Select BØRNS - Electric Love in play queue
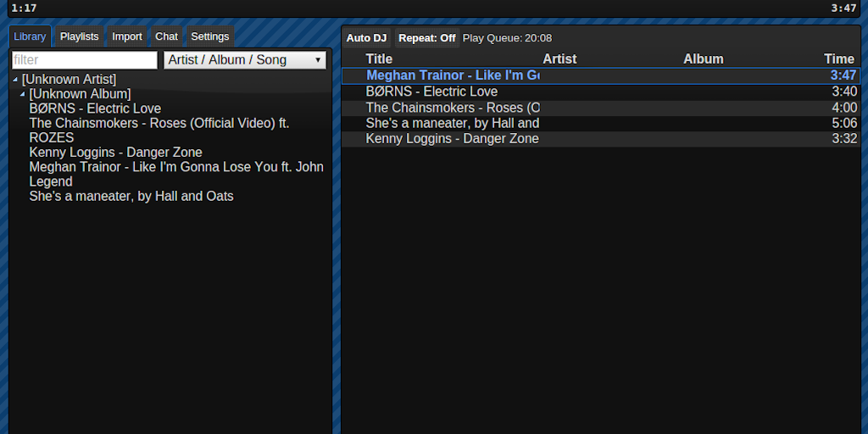The image size is (868, 434). (601, 92)
